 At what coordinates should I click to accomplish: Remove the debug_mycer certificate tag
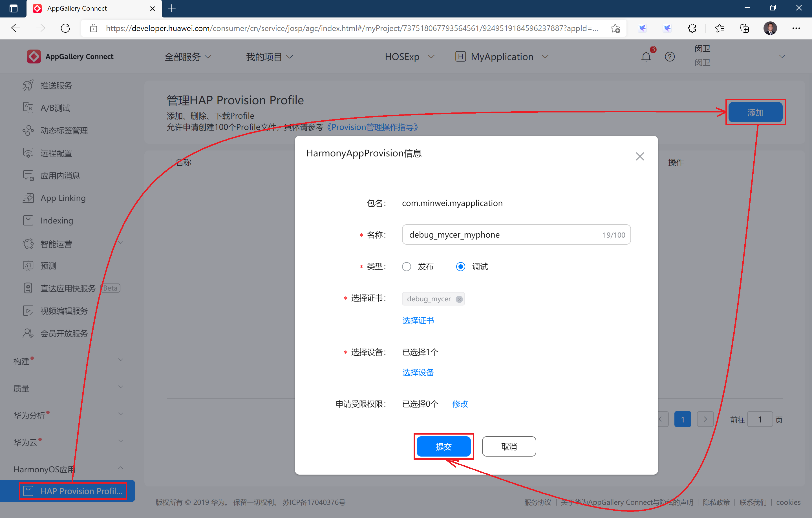pos(459,299)
